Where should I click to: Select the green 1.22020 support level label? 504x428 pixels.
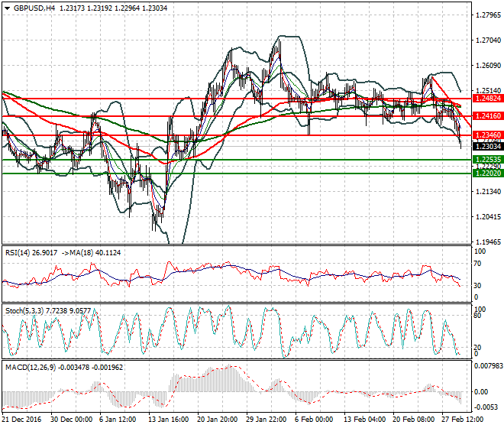488,173
